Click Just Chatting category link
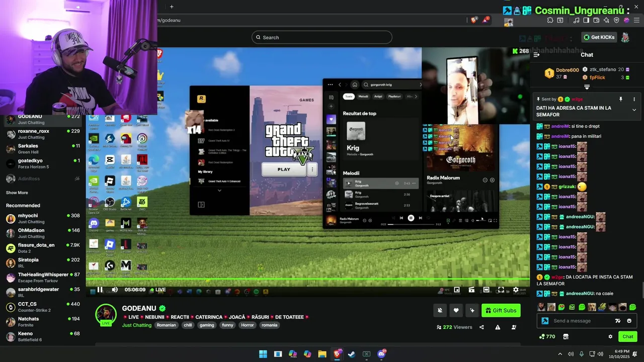Image resolution: width=644 pixels, height=362 pixels. click(137, 325)
